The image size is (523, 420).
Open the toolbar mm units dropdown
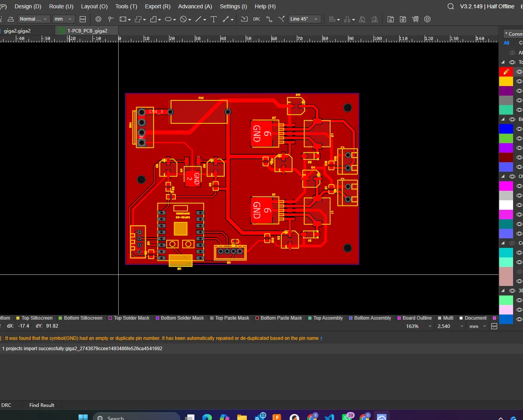pyautogui.click(x=63, y=19)
